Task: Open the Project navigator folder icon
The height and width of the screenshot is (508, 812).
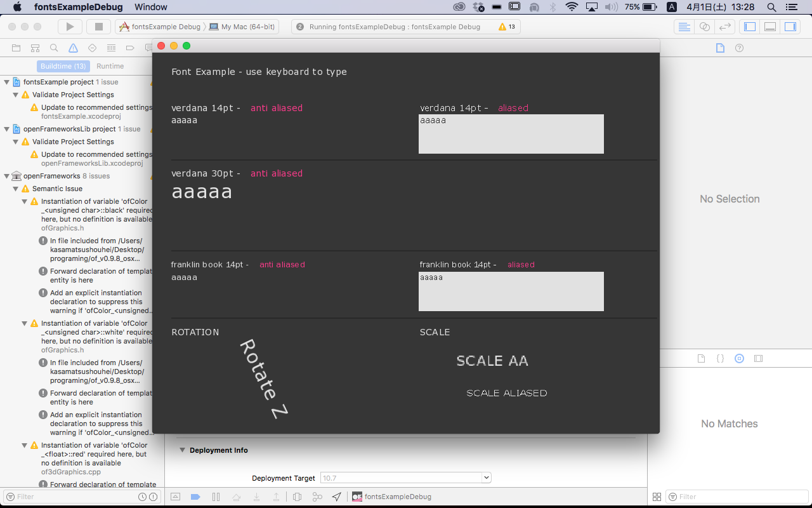Action: (x=15, y=47)
